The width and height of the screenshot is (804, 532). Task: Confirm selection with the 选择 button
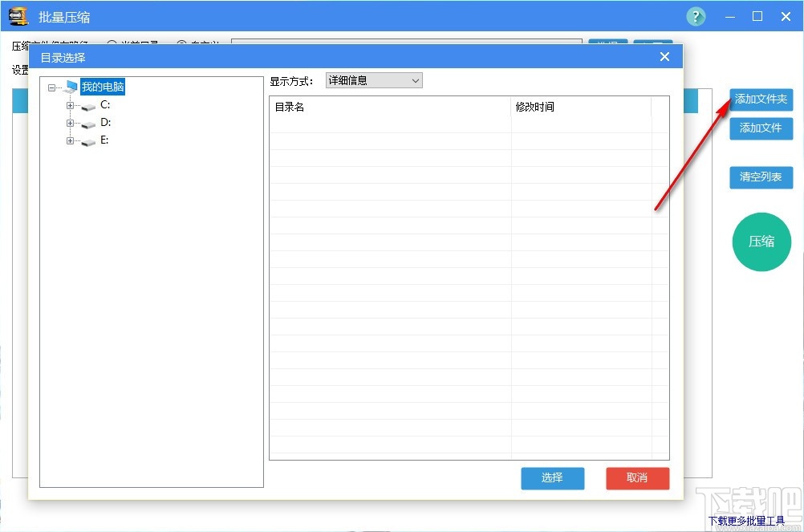point(552,478)
